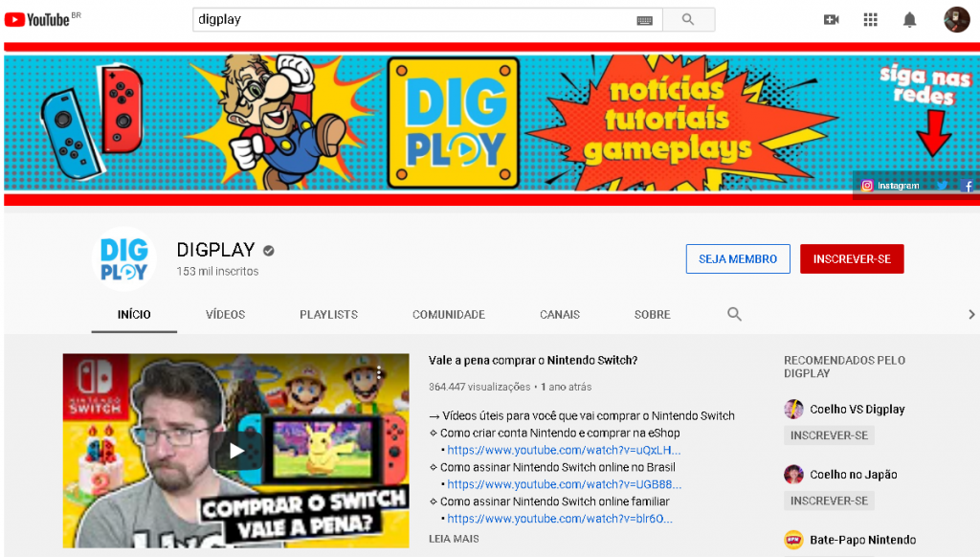The height and width of the screenshot is (557, 980).
Task: Open the YouTube apps grid
Action: (x=870, y=20)
